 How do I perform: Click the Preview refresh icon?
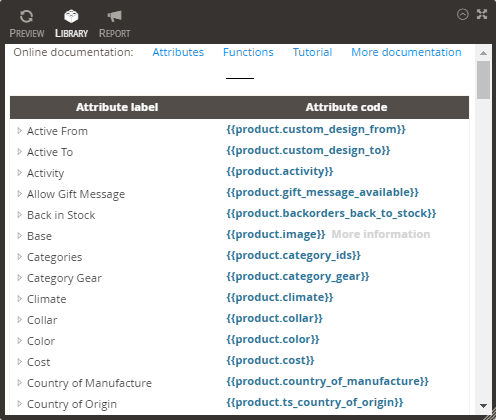pyautogui.click(x=26, y=16)
